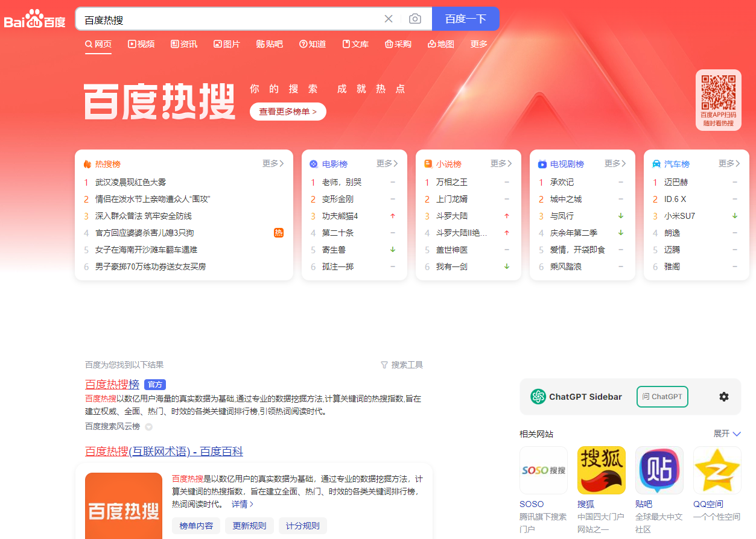Click the 榜单内容 tag button
This screenshot has width=756, height=539.
tap(196, 526)
